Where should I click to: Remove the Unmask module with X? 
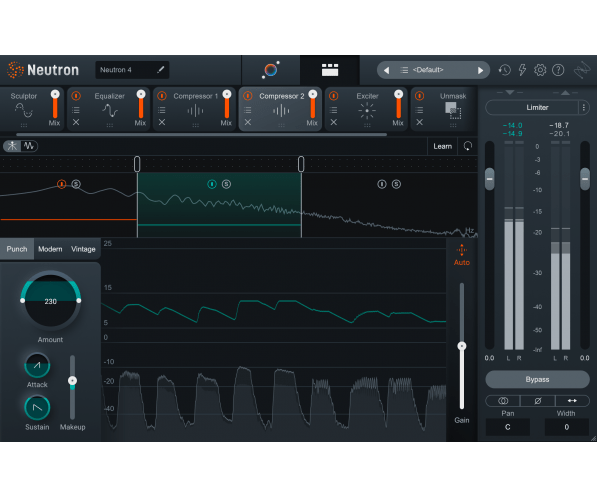point(419,122)
